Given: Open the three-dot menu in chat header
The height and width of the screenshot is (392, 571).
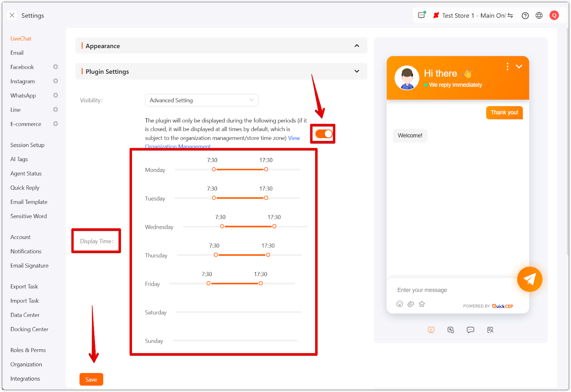Looking at the screenshot, I should point(507,67).
